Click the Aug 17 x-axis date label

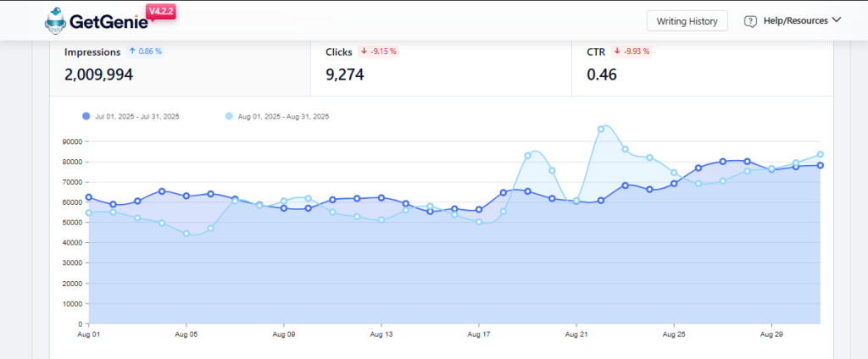[479, 334]
